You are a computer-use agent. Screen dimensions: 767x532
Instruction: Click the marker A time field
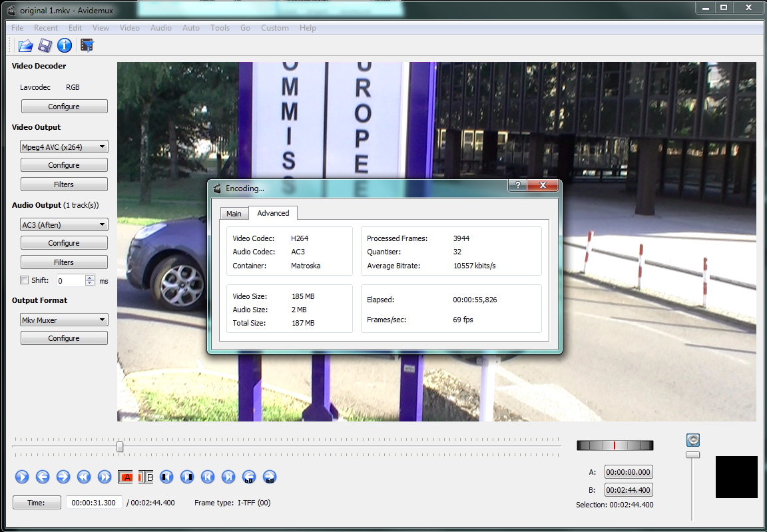629,472
